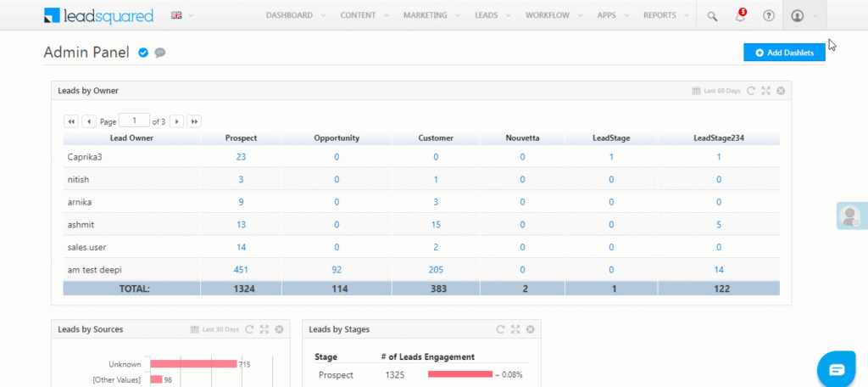Expand the Reports menu arrow
The image size is (868, 387).
687,16
